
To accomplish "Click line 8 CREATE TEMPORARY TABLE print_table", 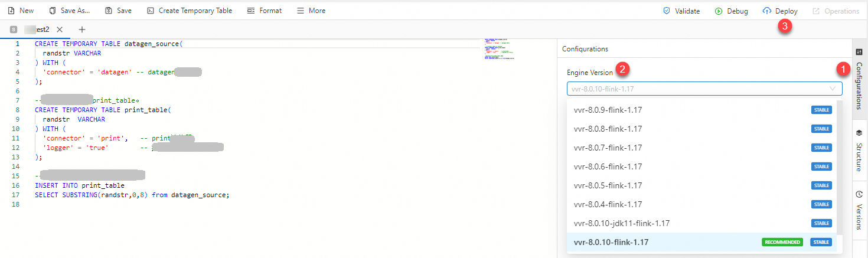I will (x=103, y=110).
